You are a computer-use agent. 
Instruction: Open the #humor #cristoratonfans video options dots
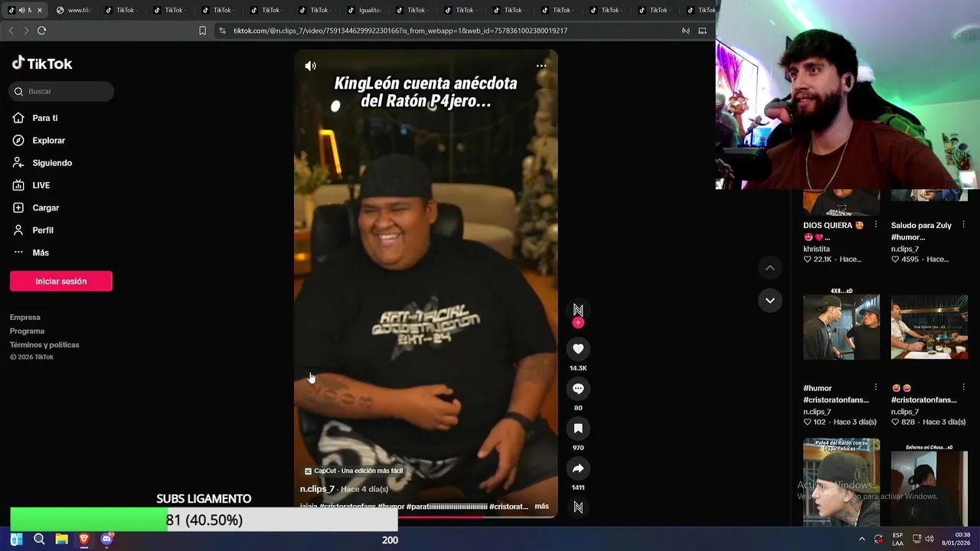876,387
